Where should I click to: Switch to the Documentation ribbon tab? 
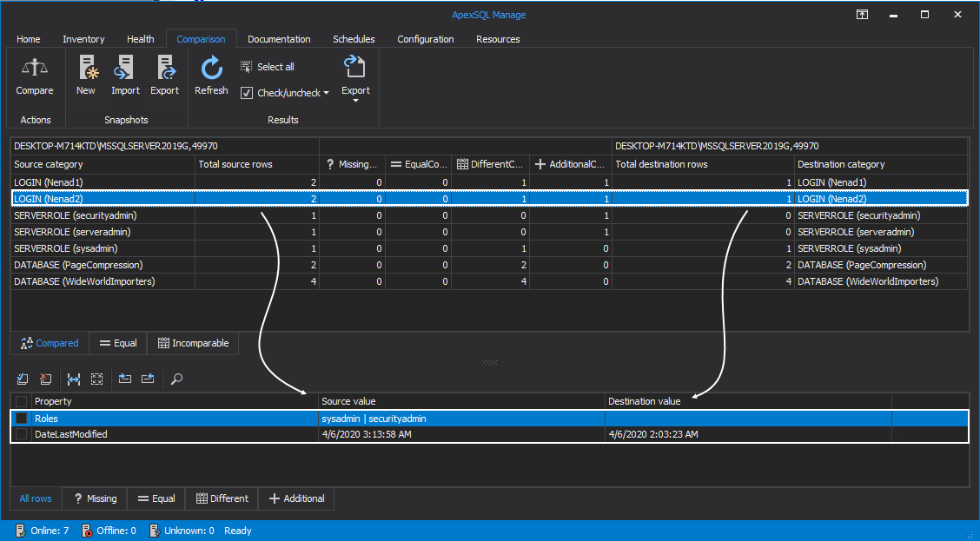coord(279,38)
